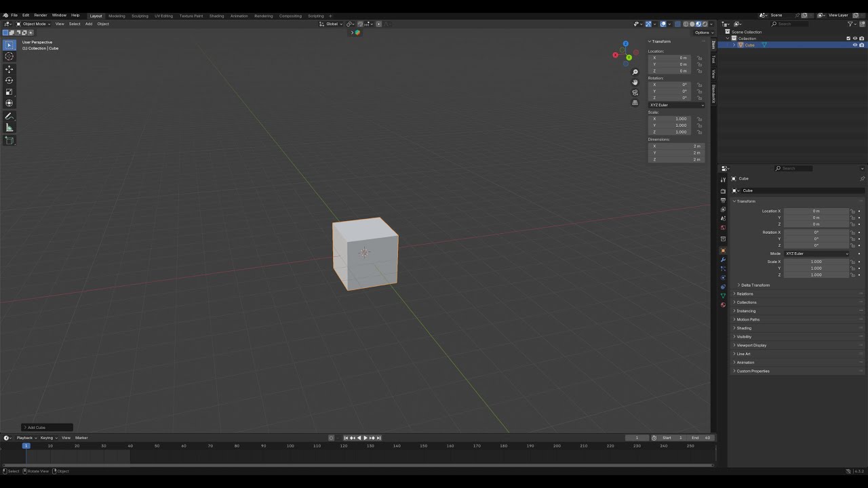Pick the Measure tool

click(9, 127)
